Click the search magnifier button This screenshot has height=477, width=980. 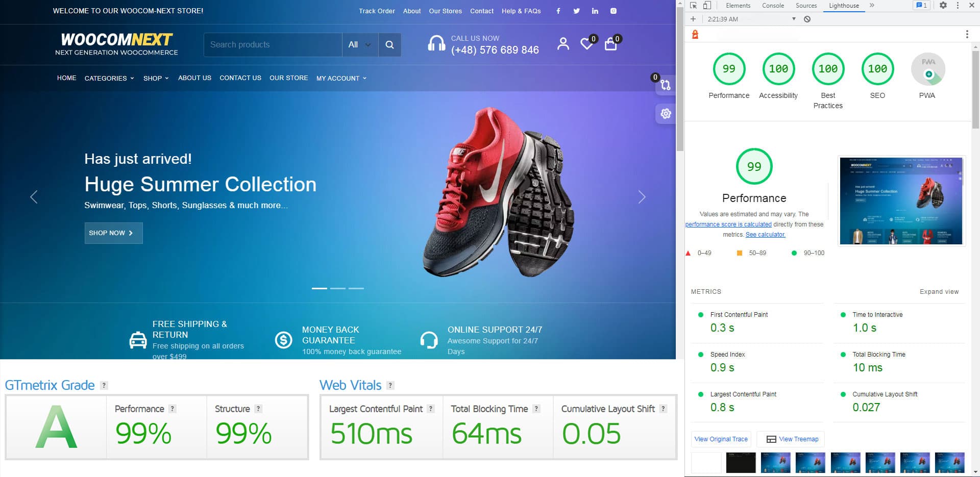(x=389, y=45)
